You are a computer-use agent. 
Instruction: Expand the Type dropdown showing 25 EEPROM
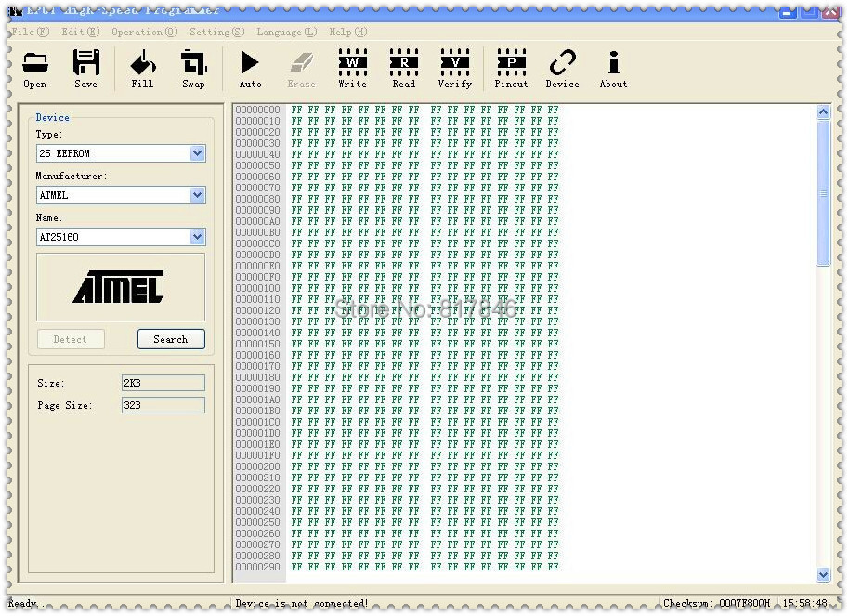pos(197,153)
